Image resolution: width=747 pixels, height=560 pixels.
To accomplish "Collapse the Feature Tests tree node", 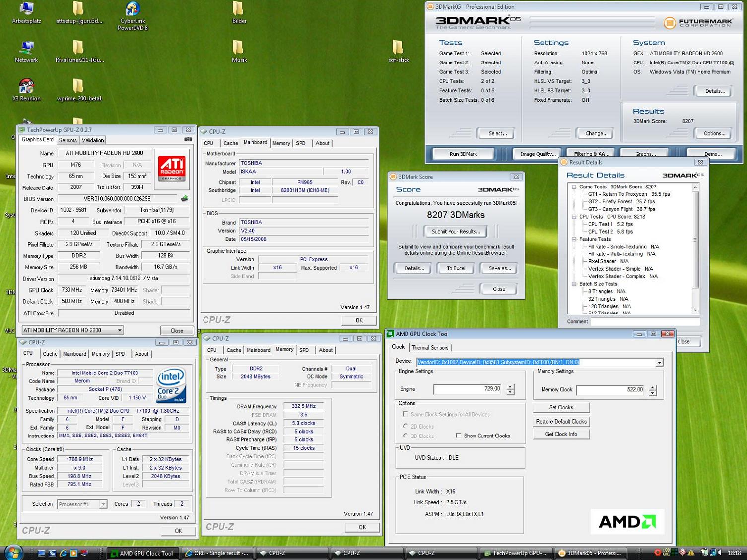I will pos(574,239).
